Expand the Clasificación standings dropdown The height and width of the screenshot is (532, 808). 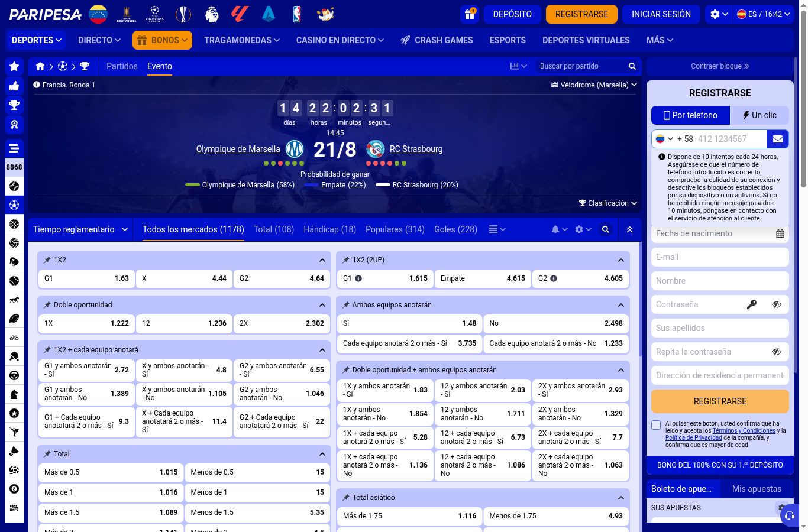click(x=608, y=203)
